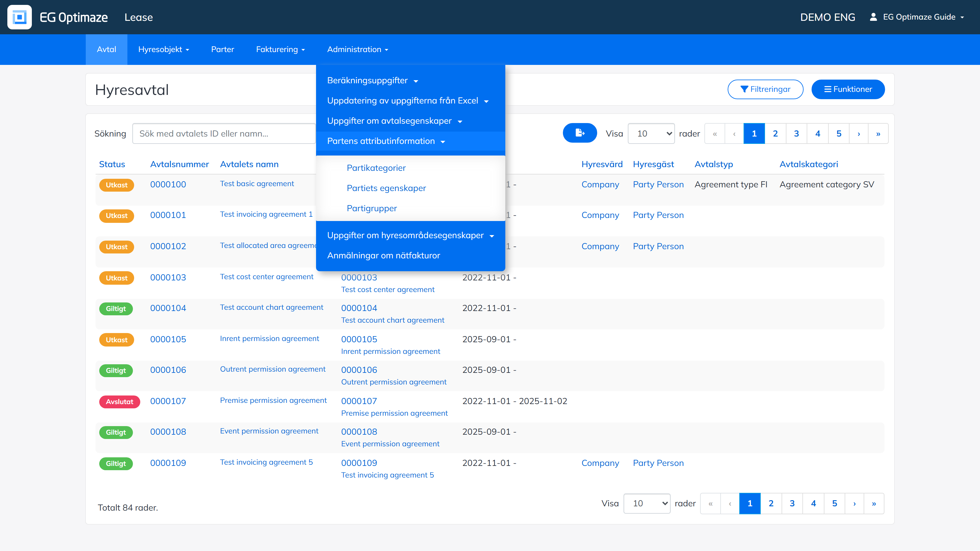The width and height of the screenshot is (980, 551).
Task: Click Lease module title in header
Action: [138, 17]
